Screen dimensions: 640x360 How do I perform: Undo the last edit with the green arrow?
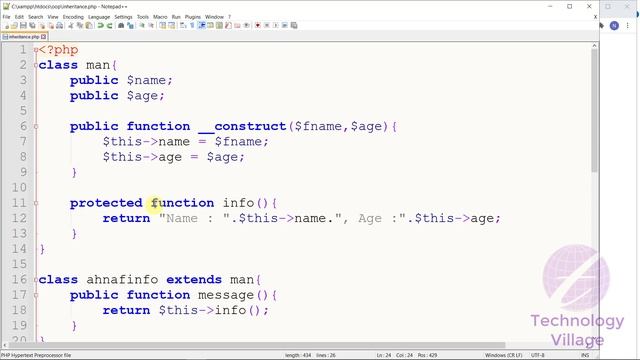100,25
